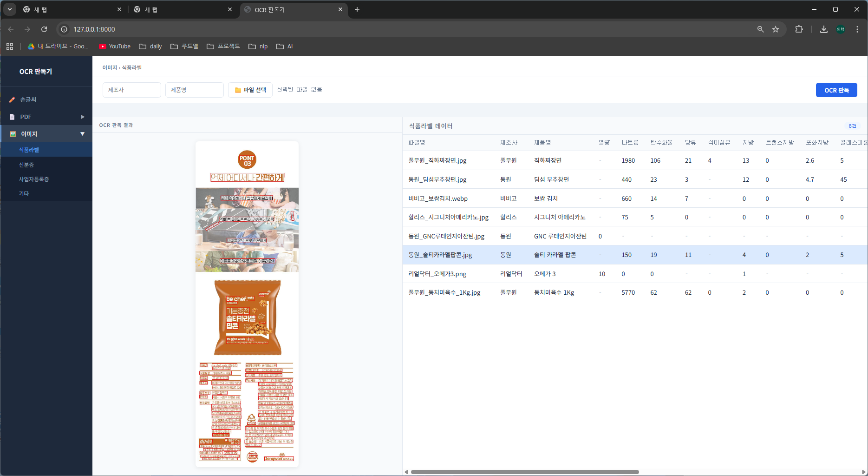Open the AI bookmark folder
The height and width of the screenshot is (476, 868).
pos(285,46)
